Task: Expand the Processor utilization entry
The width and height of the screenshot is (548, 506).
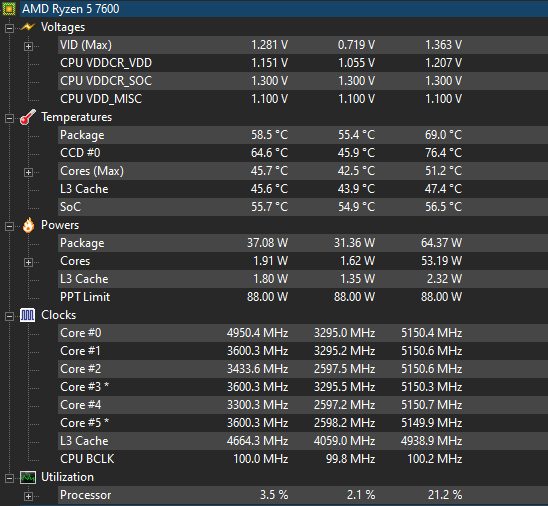Action: pyautogui.click(x=28, y=496)
